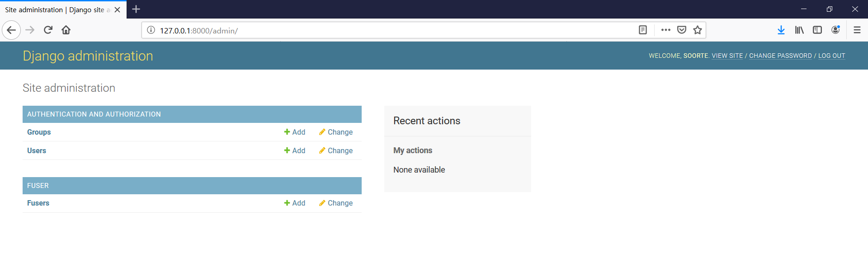
Task: Show site information icon in address bar
Action: pos(151,30)
